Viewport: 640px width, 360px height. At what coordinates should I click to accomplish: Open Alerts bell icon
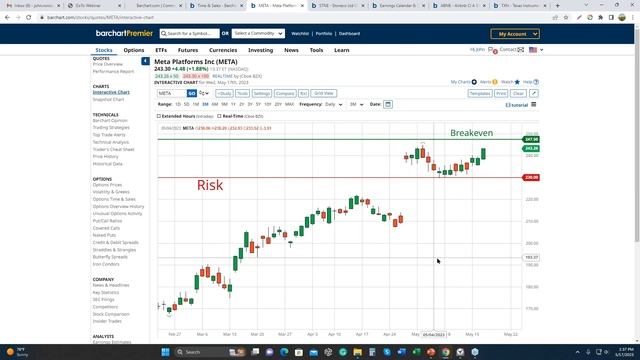(x=495, y=82)
